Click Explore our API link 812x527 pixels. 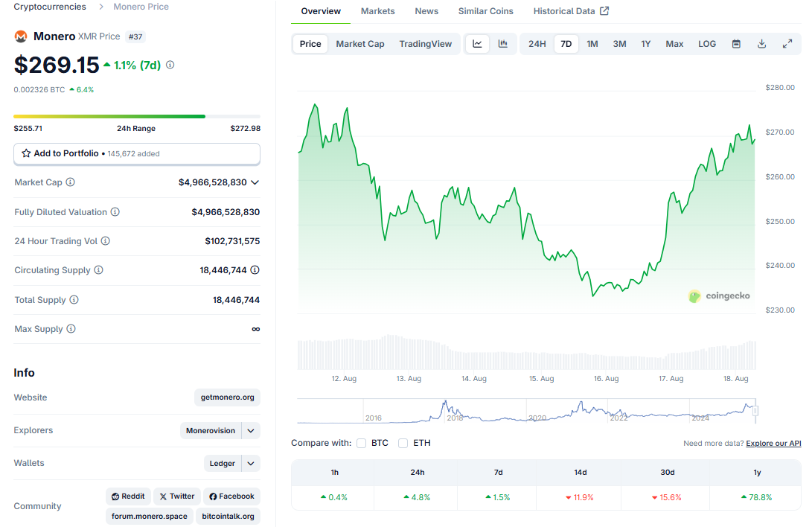(773, 443)
